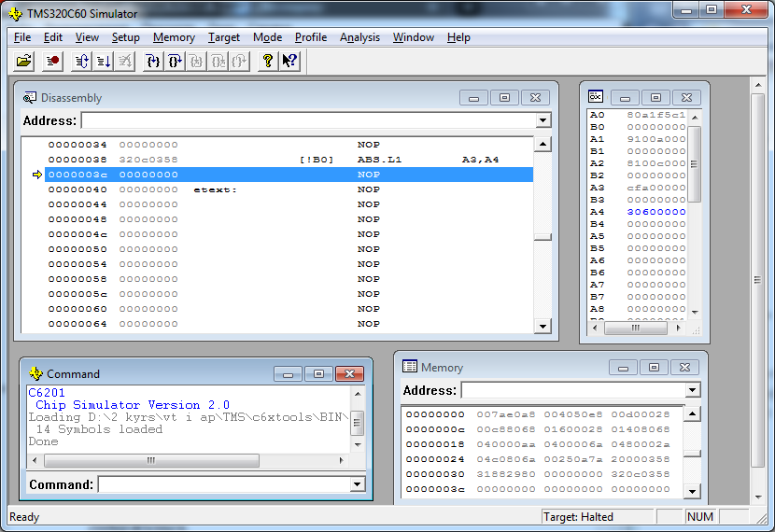The image size is (775, 532).
Task: Click memory value 007ae0a8 at address 00000000
Action: (x=506, y=414)
